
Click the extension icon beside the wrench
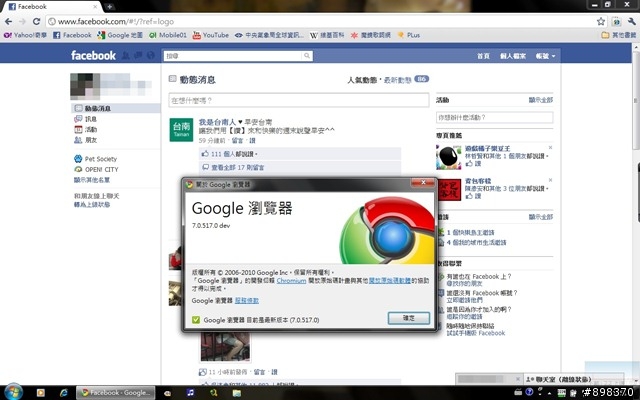(x=616, y=21)
